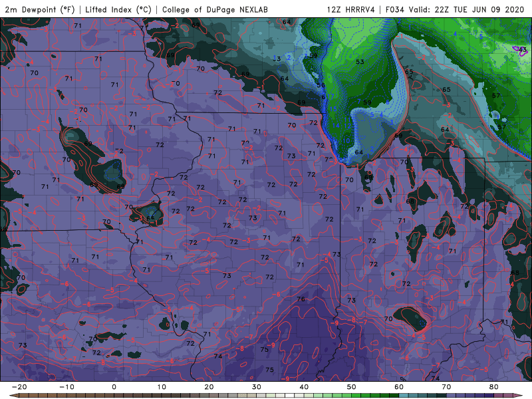Viewport: 532px width, 399px height.
Task: Click the 'Lifted Index (°C)' title text
Action: pos(118,9)
